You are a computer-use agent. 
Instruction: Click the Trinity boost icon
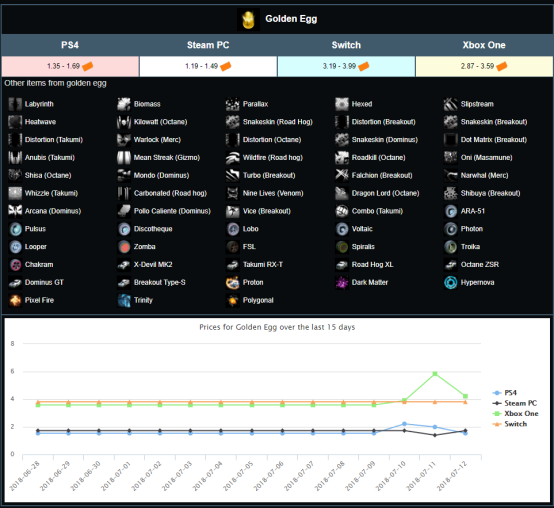tap(124, 300)
